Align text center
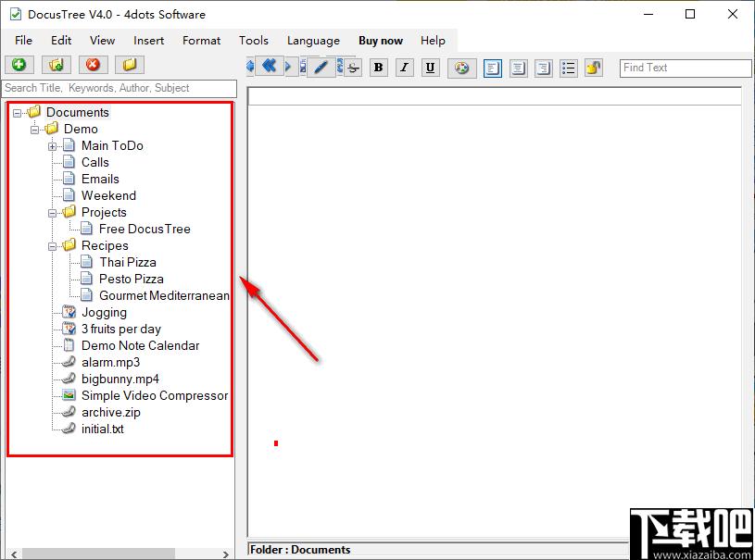755x560 pixels. click(518, 68)
